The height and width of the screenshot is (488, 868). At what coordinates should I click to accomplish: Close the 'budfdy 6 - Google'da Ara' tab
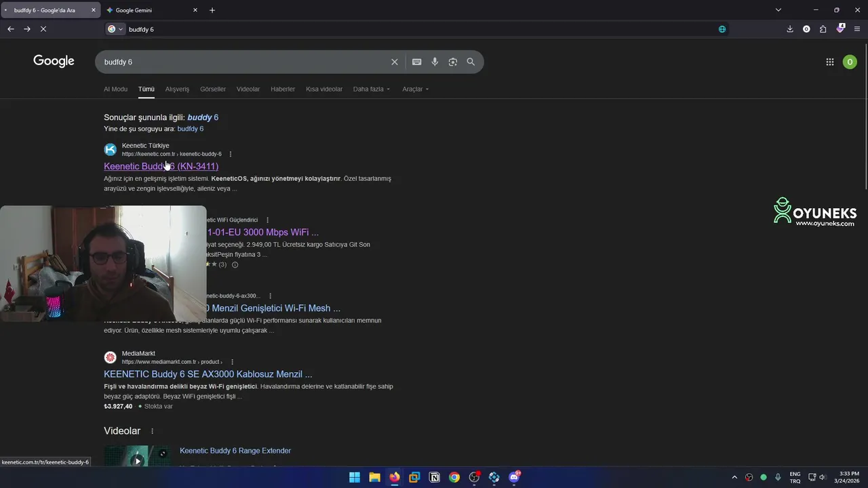[94, 10]
